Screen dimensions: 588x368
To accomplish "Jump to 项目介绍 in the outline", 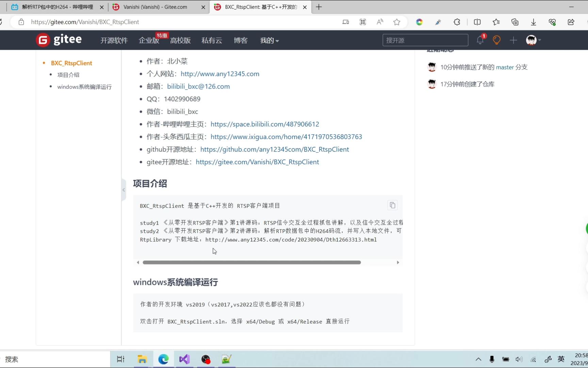I will click(x=68, y=75).
